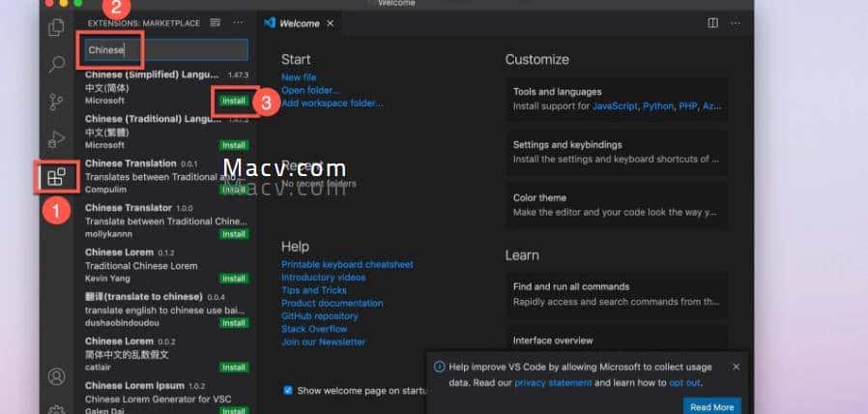
Task: Open the Search view in activity bar
Action: pyautogui.click(x=56, y=64)
